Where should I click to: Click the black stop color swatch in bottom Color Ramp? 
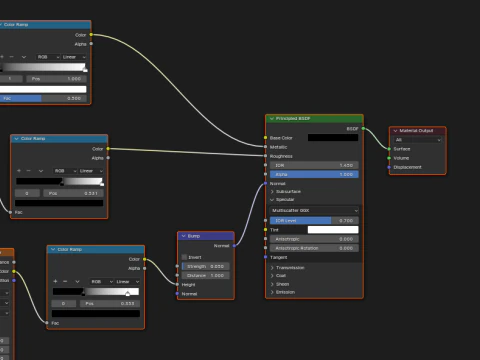[x=96, y=313]
